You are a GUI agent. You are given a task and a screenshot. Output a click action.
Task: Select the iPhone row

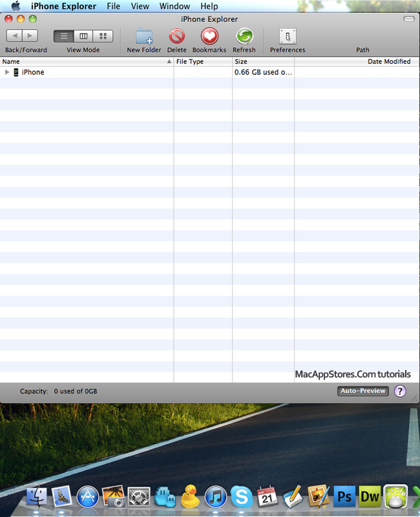209,72
